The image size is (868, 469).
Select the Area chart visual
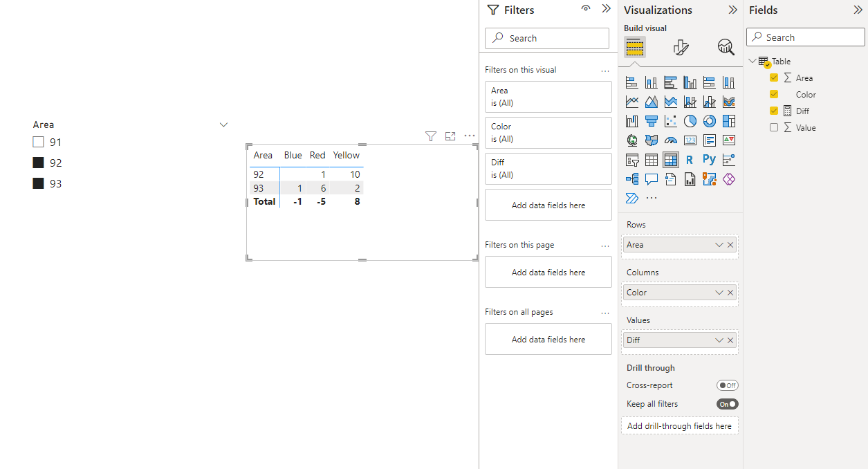(x=651, y=102)
